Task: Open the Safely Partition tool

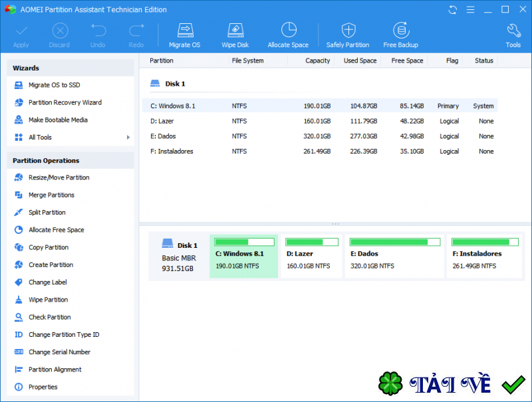Action: click(x=348, y=35)
